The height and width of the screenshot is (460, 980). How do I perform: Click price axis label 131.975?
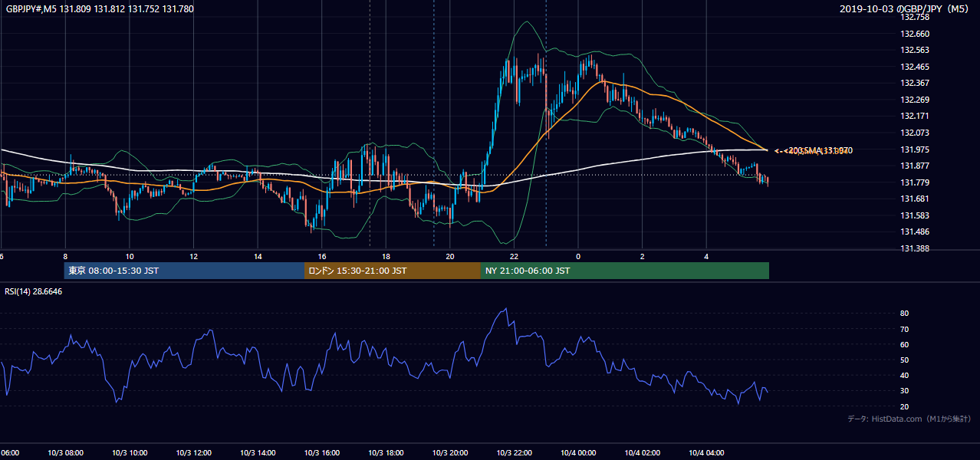pyautogui.click(x=914, y=149)
